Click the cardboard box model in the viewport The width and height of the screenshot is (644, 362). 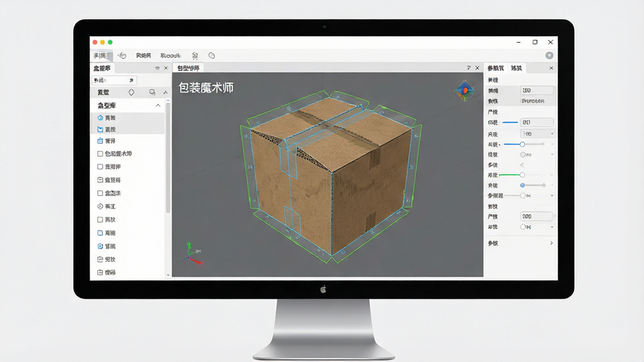point(331,177)
